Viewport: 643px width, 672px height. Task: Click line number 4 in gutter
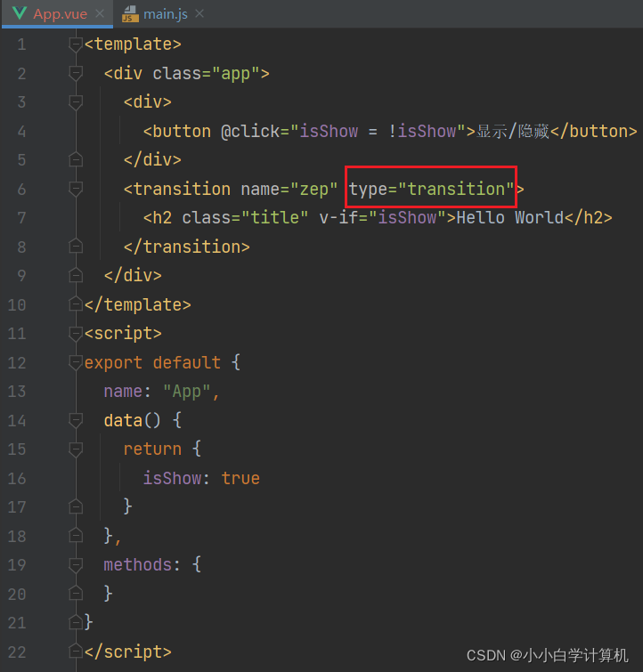(21, 132)
